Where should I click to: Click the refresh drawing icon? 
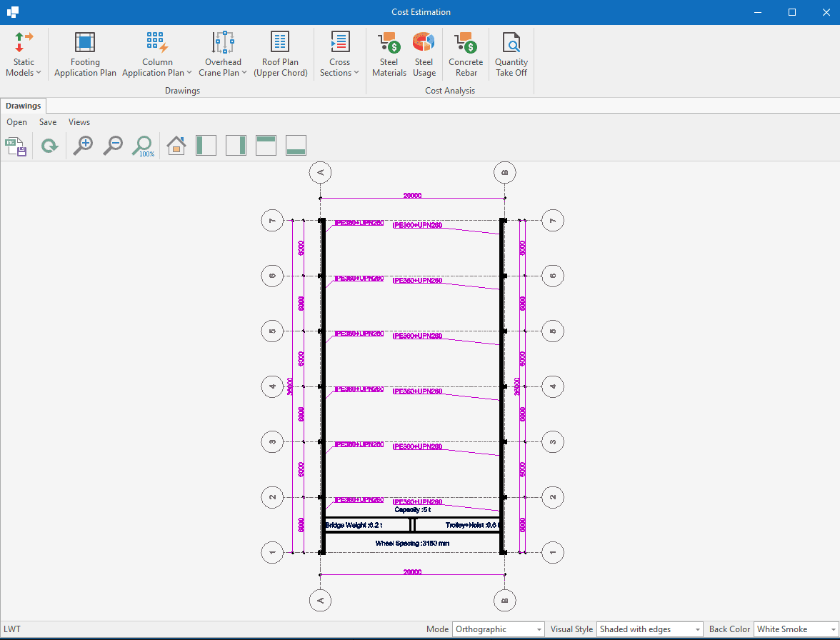[49, 146]
